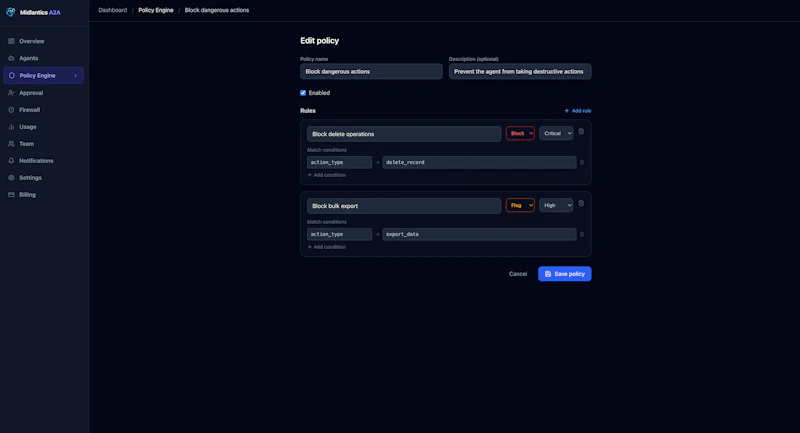Toggle the Enabled checkbox
800x433 pixels.
[x=303, y=93]
